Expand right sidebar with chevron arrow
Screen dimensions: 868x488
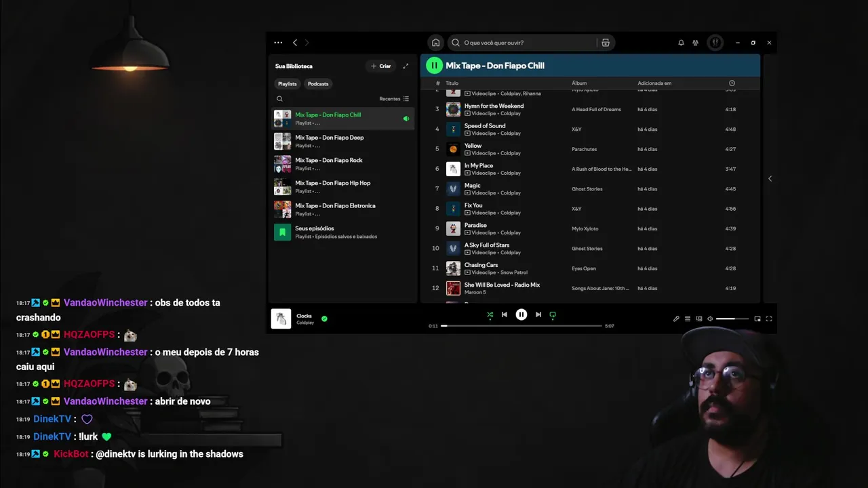click(770, 178)
